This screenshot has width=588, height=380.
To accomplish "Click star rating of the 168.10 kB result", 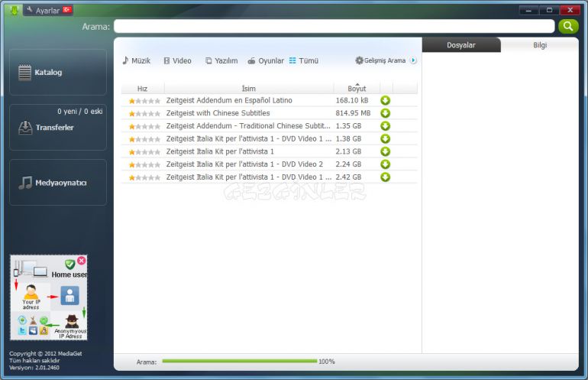I will (x=144, y=101).
